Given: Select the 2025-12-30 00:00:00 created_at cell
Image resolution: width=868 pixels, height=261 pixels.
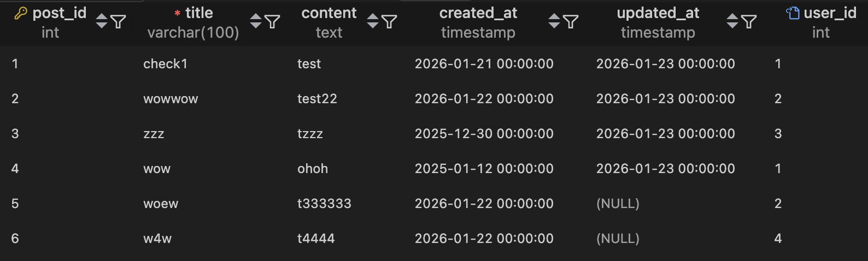Looking at the screenshot, I should coord(484,134).
